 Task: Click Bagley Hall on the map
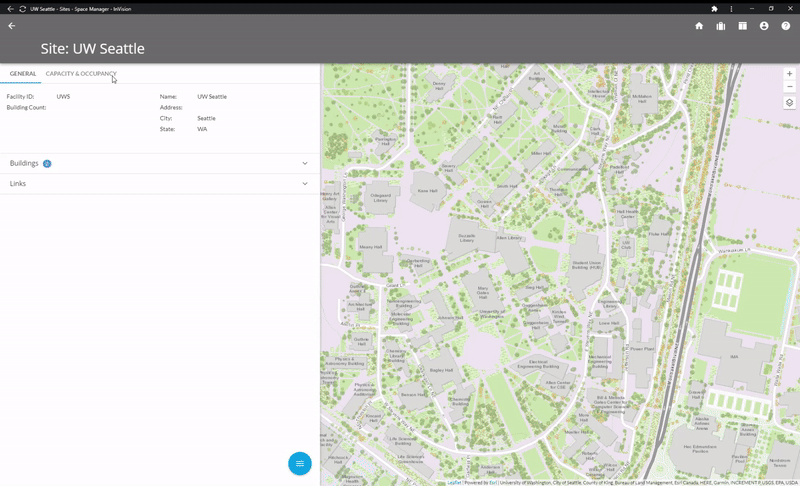(x=441, y=370)
